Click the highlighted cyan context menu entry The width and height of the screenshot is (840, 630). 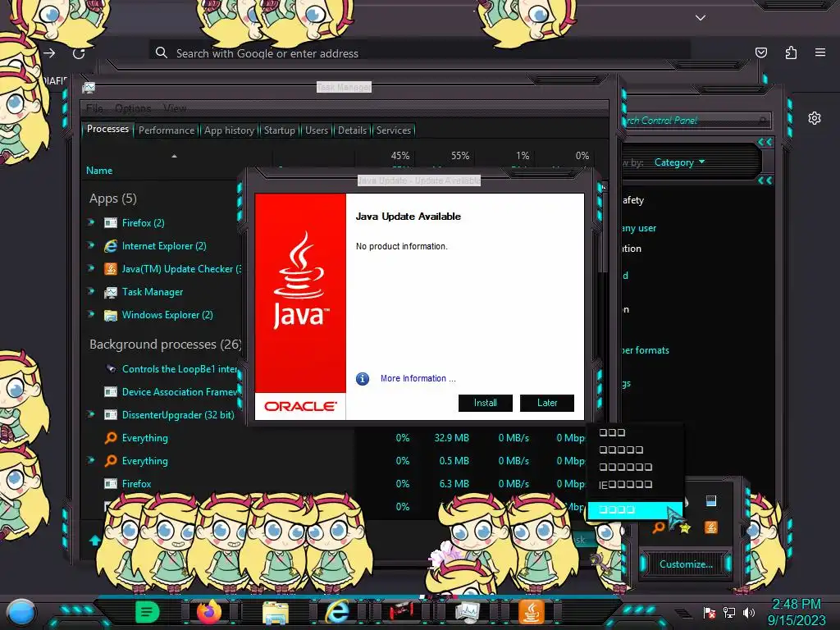[x=636, y=510]
